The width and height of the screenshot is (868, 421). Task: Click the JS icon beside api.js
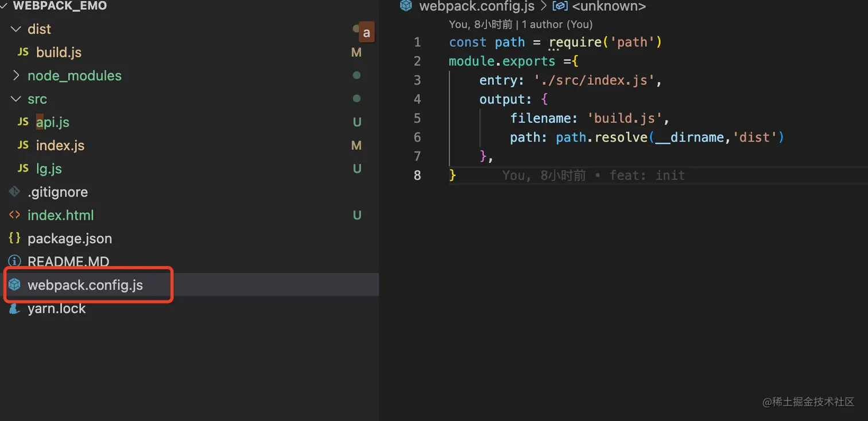23,122
